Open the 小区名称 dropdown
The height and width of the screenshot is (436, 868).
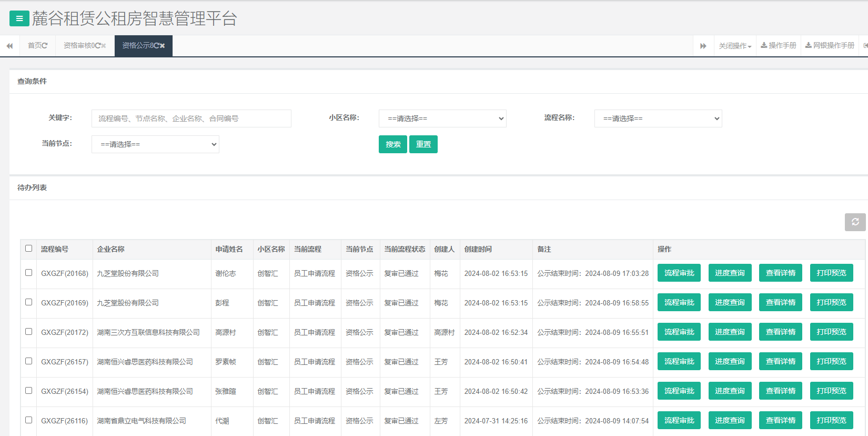pos(442,118)
